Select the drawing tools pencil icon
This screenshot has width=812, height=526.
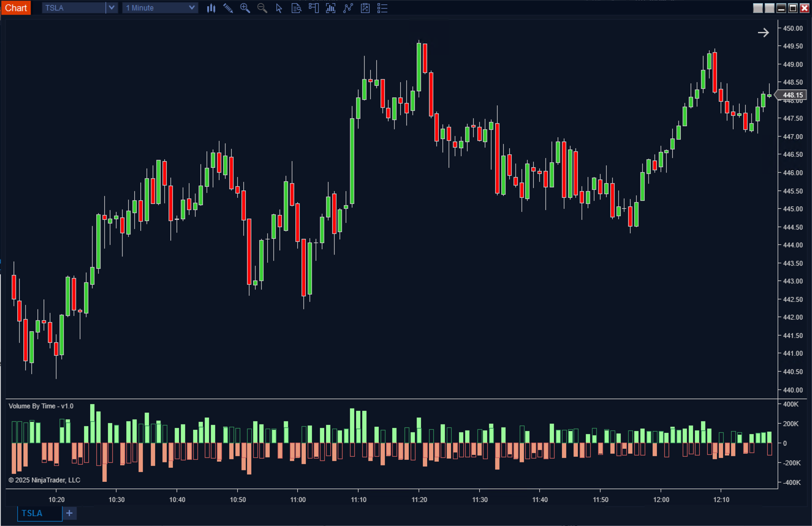coord(228,8)
